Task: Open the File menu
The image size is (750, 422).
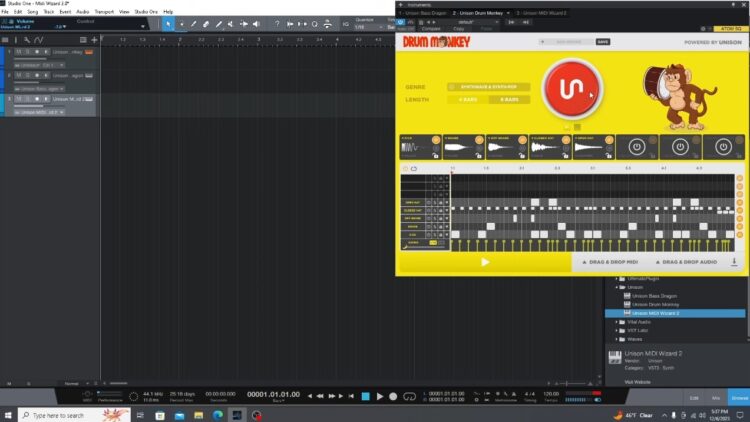Action: [x=5, y=11]
